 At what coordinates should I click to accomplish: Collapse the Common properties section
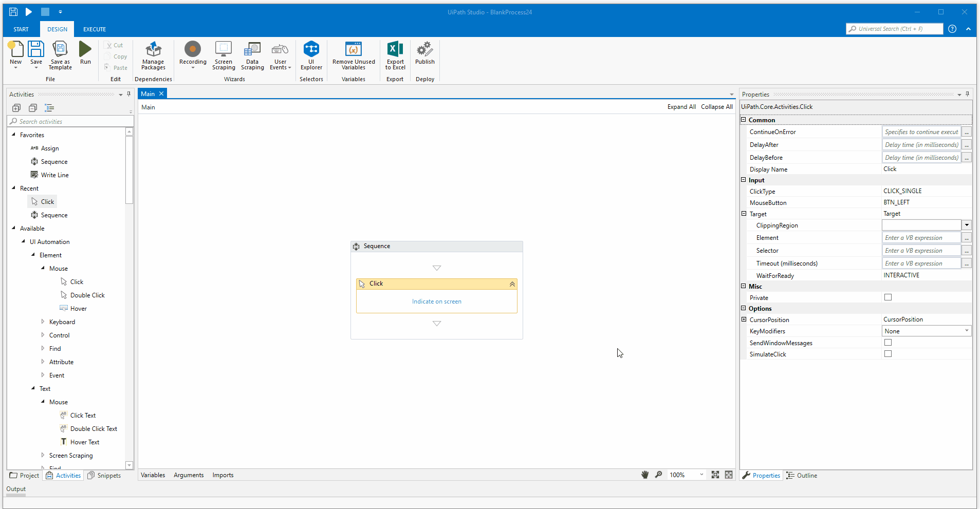[743, 120]
